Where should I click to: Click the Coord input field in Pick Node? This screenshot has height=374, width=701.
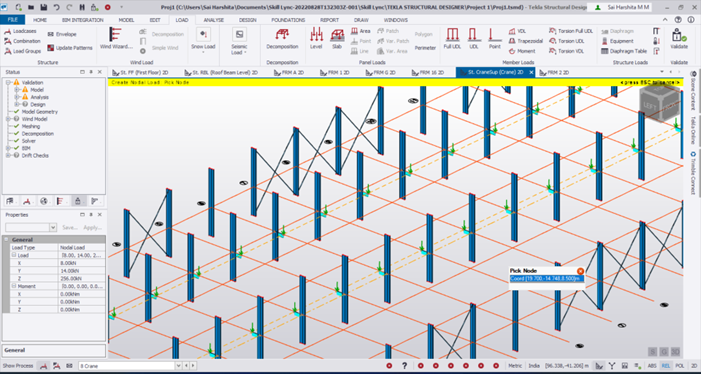tap(547, 278)
